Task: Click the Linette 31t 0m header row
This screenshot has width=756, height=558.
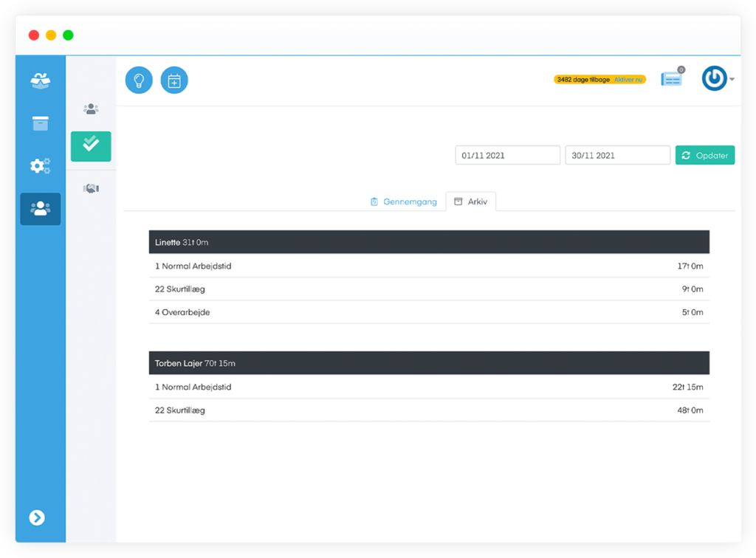Action: pyautogui.click(x=428, y=242)
